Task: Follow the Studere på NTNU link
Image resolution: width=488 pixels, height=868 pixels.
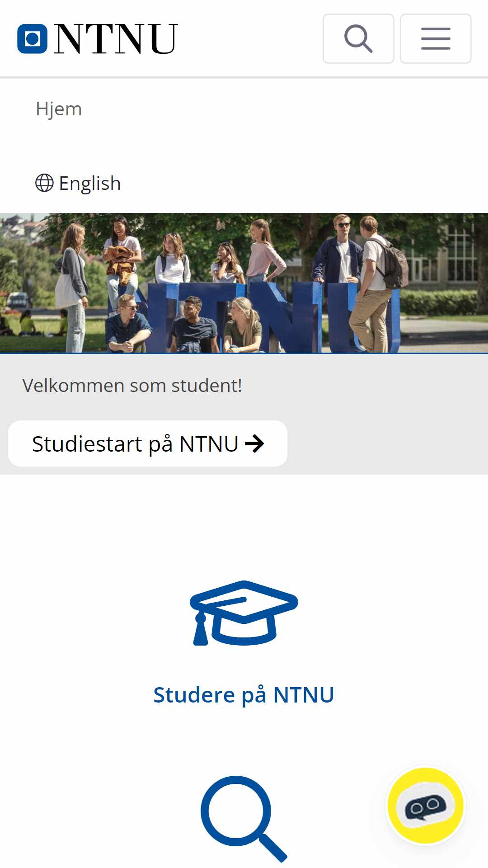Action: (x=244, y=695)
